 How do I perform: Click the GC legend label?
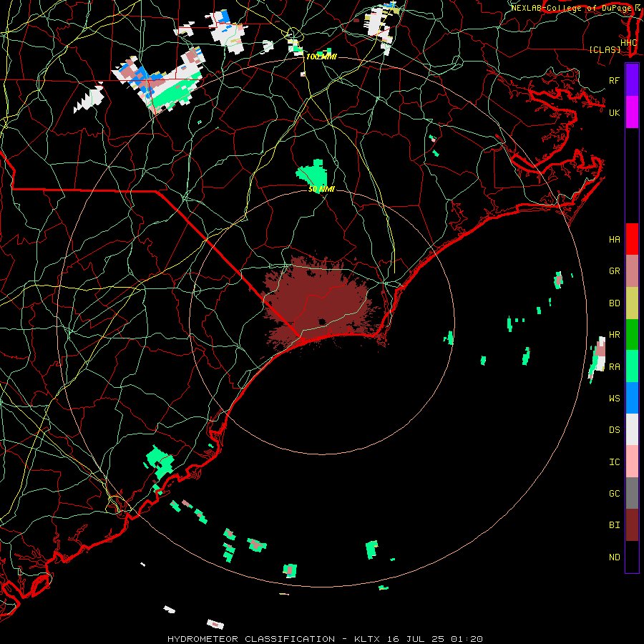[x=614, y=494]
